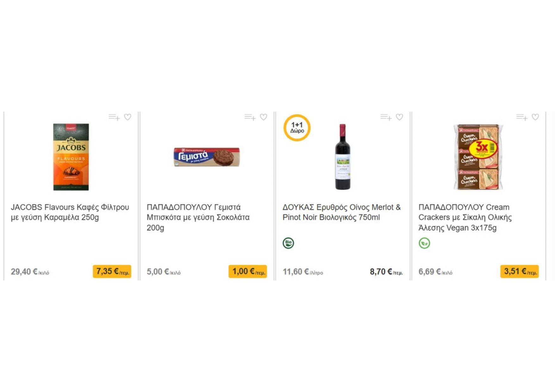Click the 3,51 € price tag
This screenshot has height=392, width=555.
coord(519,272)
